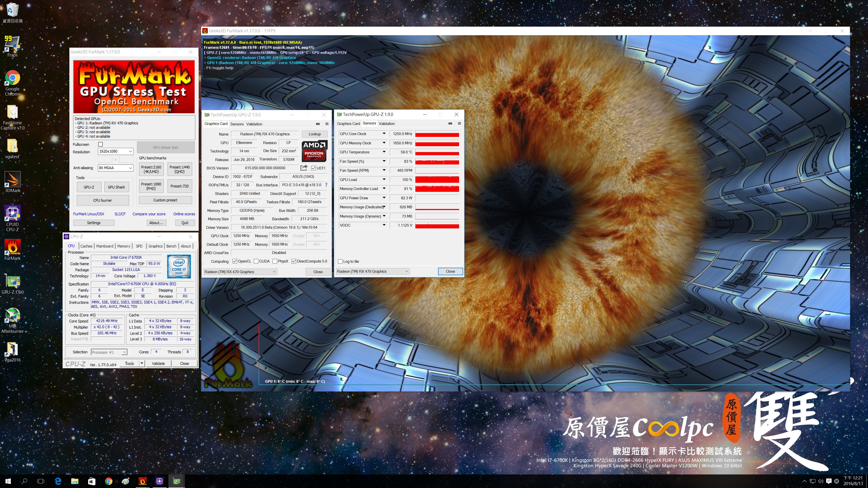Open Task View on the taskbar
This screenshot has width=868, height=488.
[40, 481]
